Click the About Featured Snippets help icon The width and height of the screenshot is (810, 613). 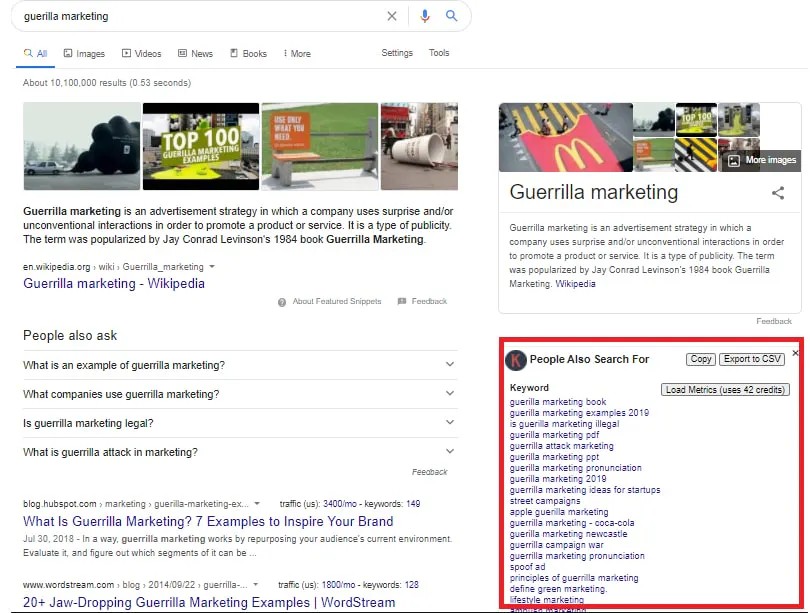click(282, 301)
